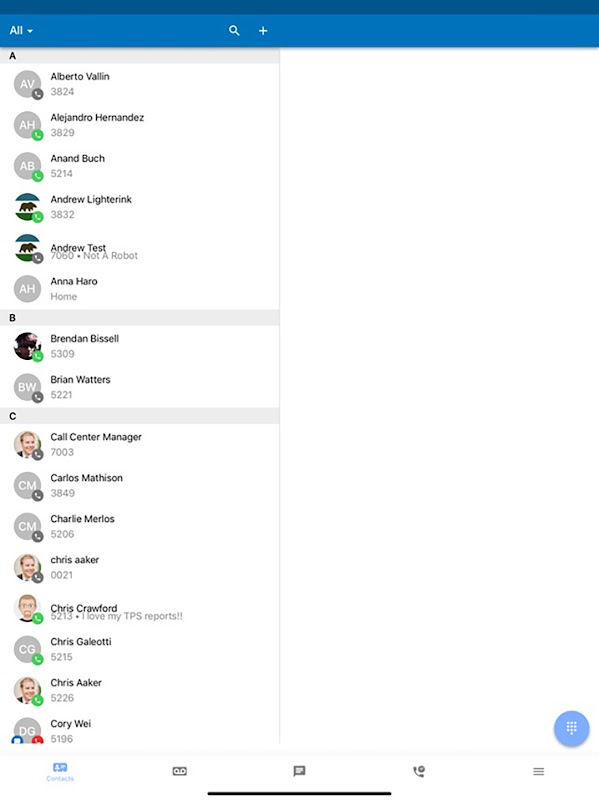Open Call Center Manager contact
Viewport: 599px width, 800px height.
click(x=139, y=444)
